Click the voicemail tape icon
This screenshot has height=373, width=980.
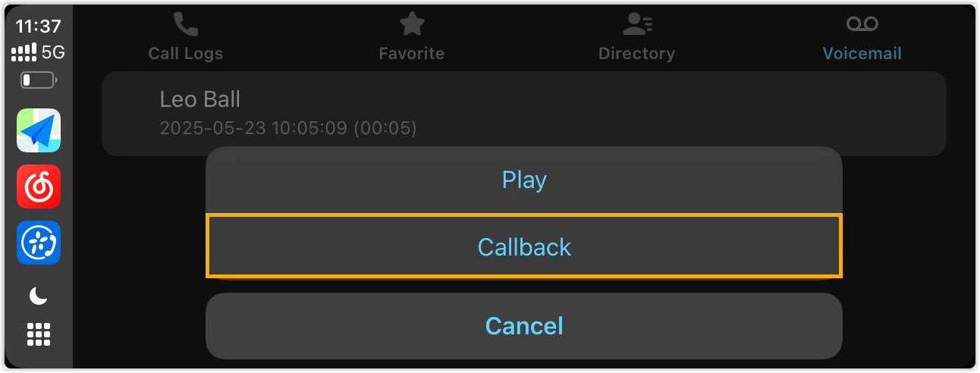862,24
